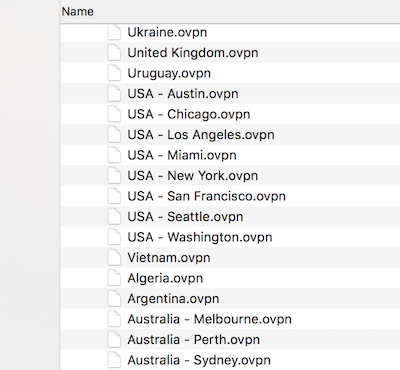Image resolution: width=400 pixels, height=370 pixels.
Task: Select the USA - New York.ovpn file icon
Action: click(x=114, y=176)
